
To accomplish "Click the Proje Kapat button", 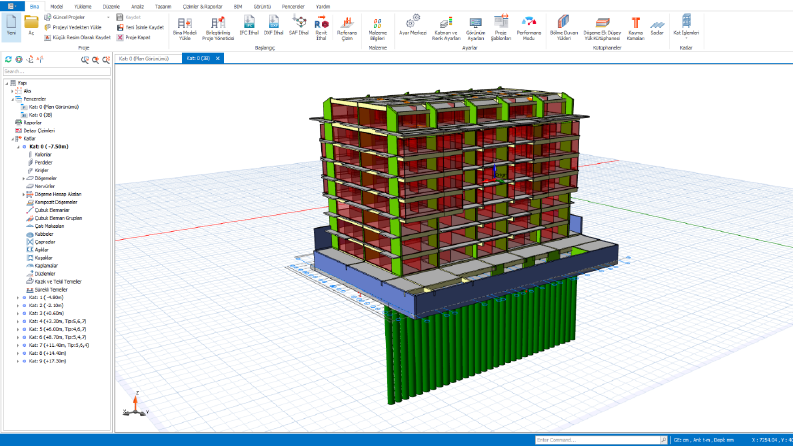I will [134, 37].
